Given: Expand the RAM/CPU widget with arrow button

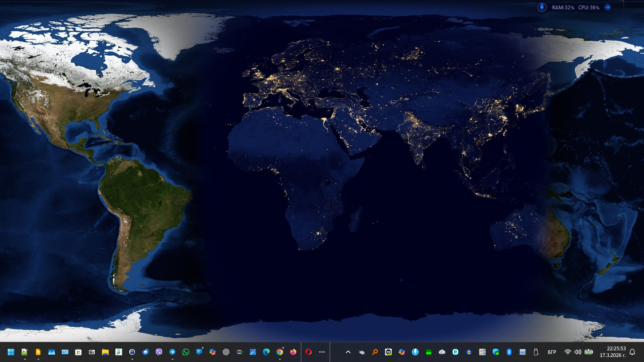Looking at the screenshot, I should [x=607, y=7].
